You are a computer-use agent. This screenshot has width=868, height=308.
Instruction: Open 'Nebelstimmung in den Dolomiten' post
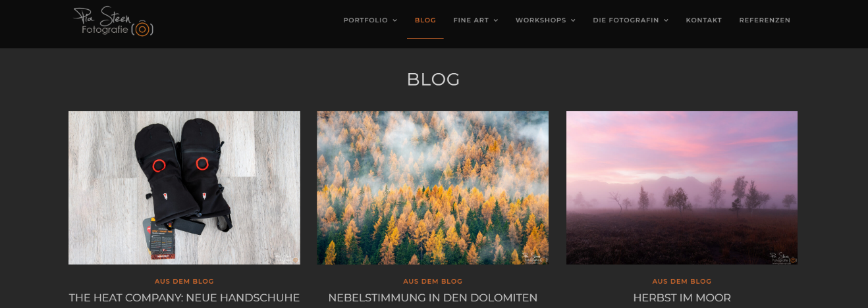(433, 298)
